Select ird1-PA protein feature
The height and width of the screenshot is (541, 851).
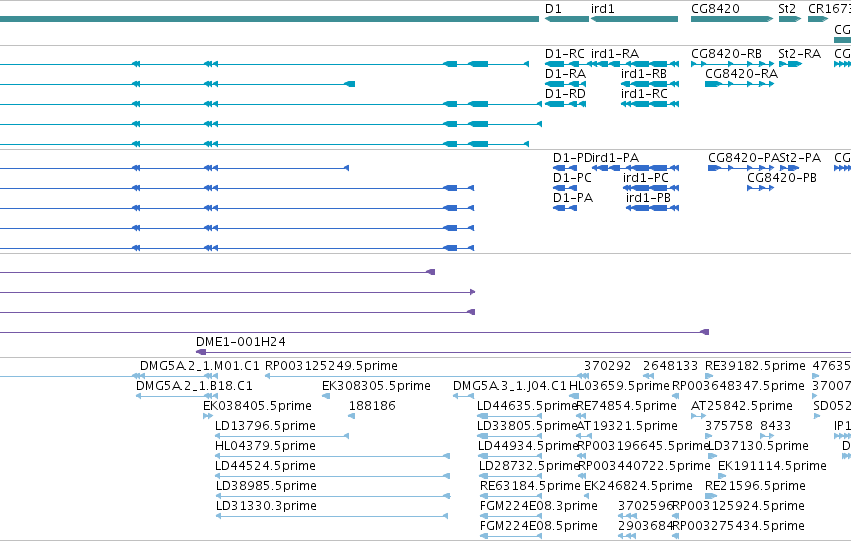636,168
